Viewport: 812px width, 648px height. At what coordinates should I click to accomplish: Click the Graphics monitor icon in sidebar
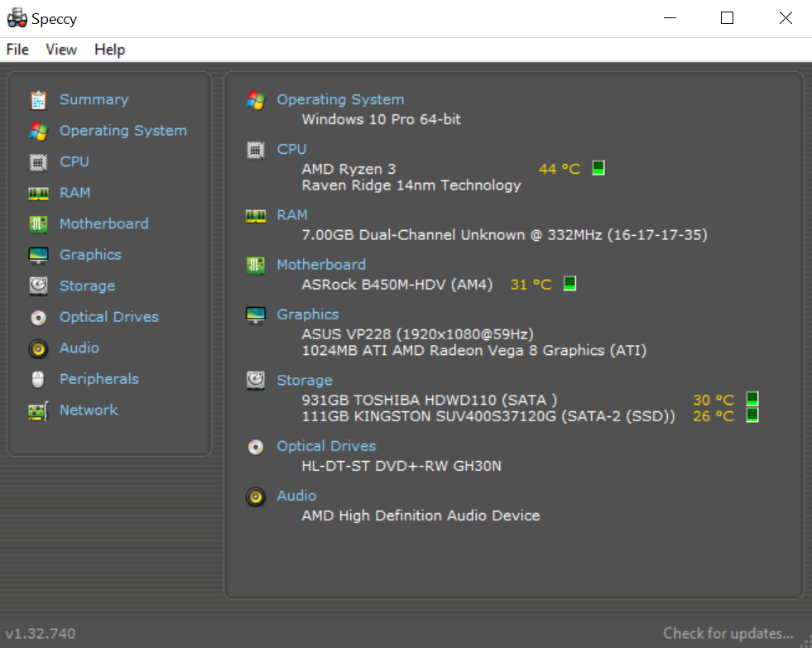tap(38, 255)
